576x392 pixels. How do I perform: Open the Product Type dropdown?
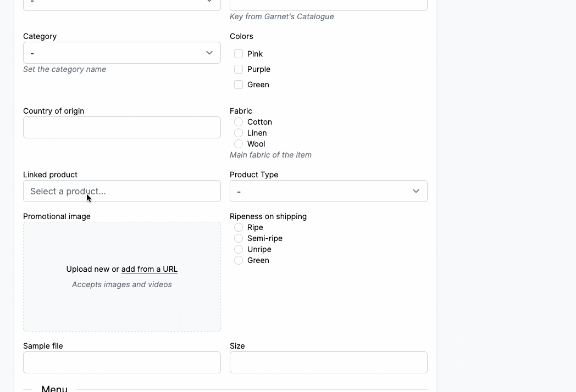coord(328,191)
